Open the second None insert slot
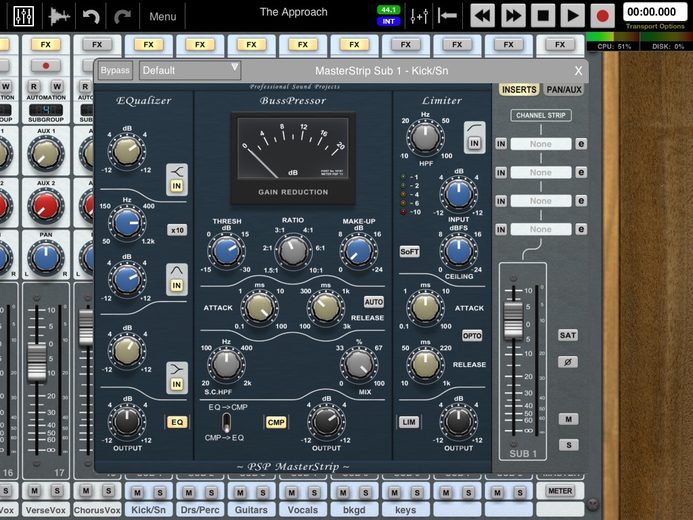The image size is (693, 520). 541,172
